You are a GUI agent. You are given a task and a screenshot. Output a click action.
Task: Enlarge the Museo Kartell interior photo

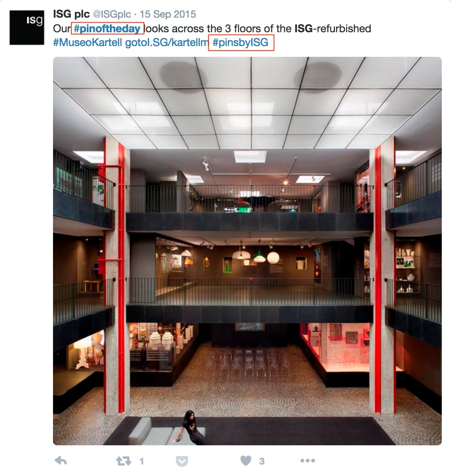click(x=247, y=251)
